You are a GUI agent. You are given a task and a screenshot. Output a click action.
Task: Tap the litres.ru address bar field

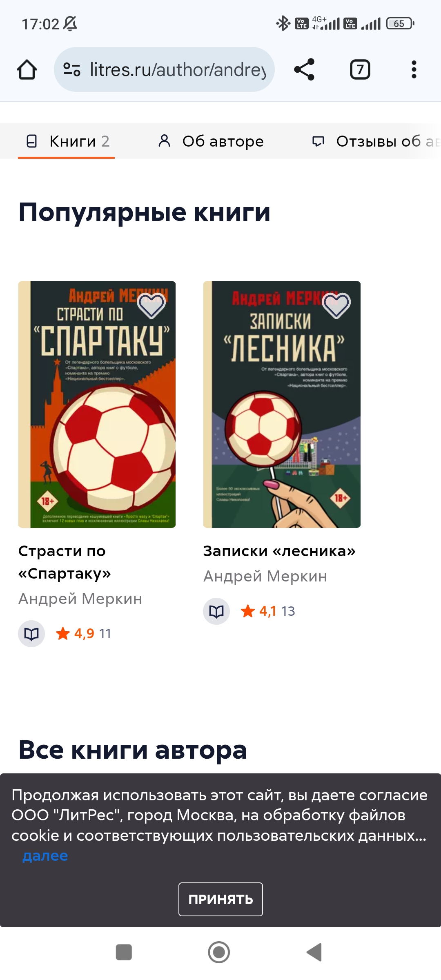[164, 69]
